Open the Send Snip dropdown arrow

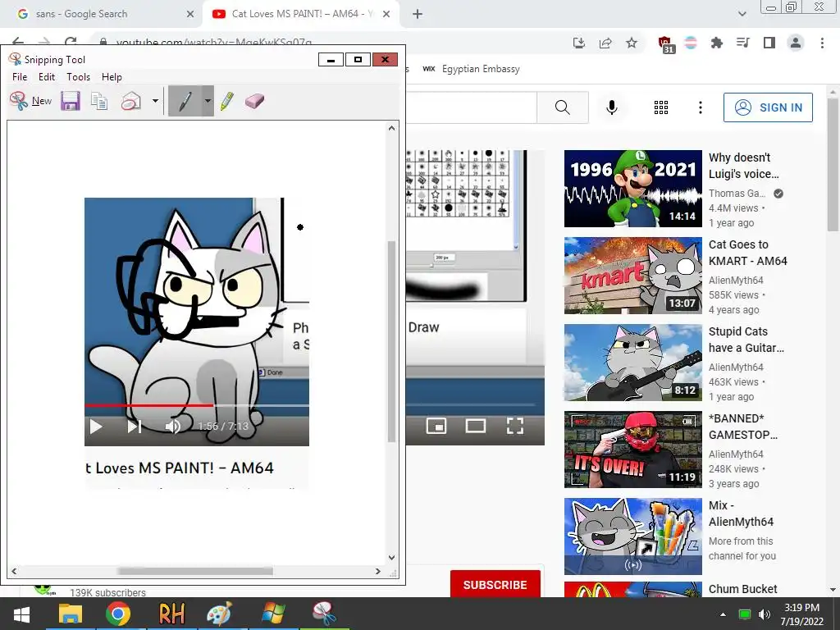click(x=155, y=101)
